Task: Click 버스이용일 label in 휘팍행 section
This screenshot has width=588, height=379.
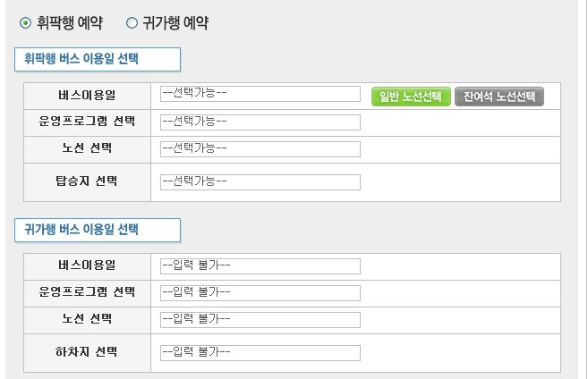Action: [x=87, y=95]
